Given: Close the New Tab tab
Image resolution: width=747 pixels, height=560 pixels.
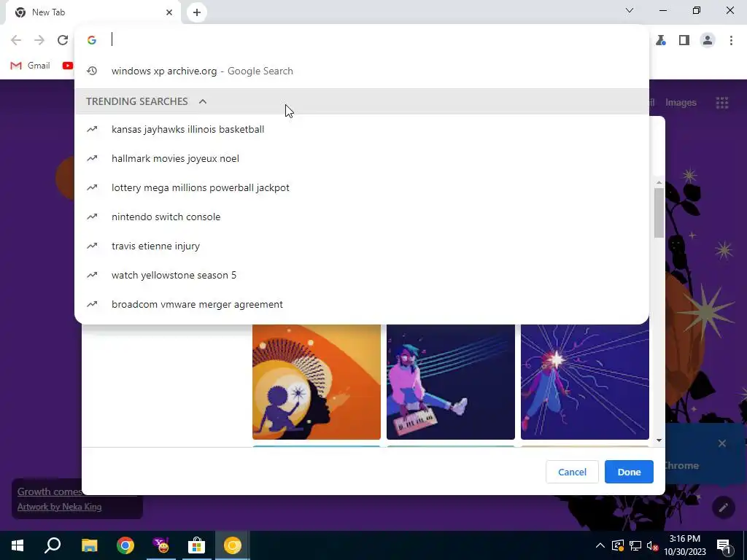Looking at the screenshot, I should pyautogui.click(x=169, y=12).
